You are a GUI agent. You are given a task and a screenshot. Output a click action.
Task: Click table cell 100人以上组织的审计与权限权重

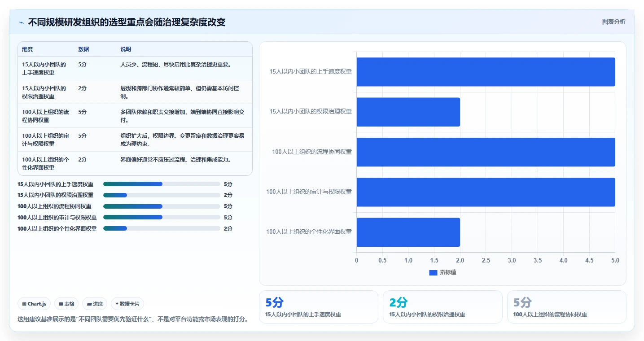pyautogui.click(x=45, y=140)
